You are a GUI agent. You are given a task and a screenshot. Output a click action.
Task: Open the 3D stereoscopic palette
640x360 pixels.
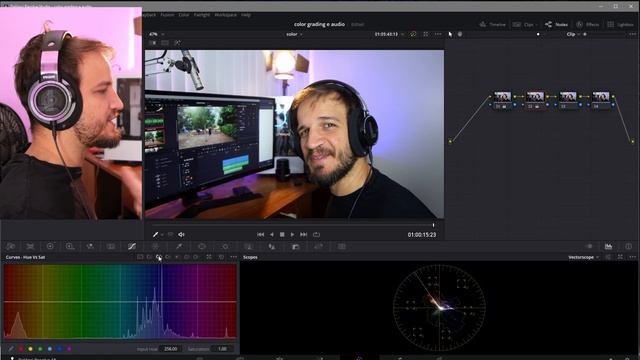tap(342, 246)
